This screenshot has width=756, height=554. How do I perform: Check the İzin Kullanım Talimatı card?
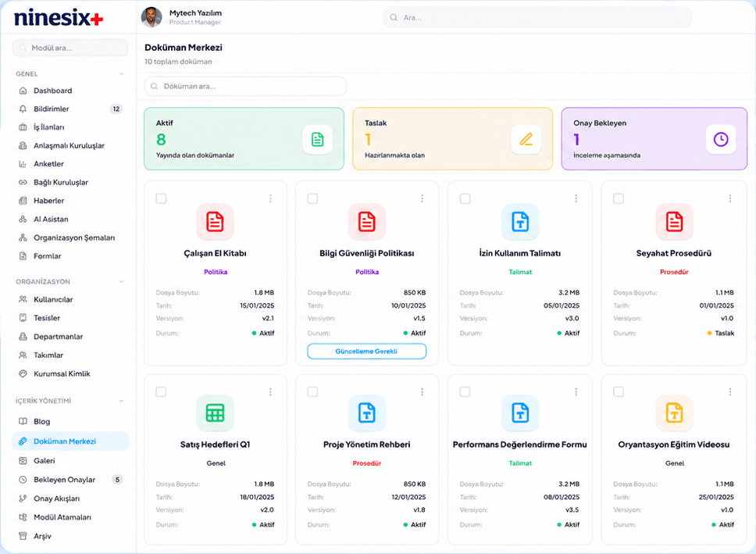465,198
